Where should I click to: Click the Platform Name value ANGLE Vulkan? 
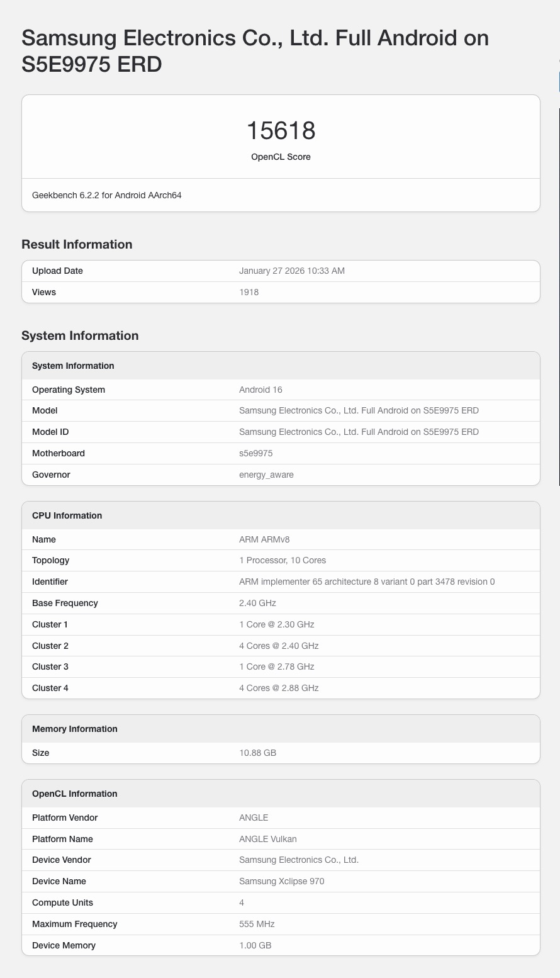(x=268, y=839)
